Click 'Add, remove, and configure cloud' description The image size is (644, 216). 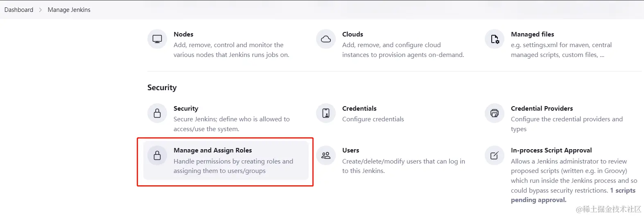(403, 50)
